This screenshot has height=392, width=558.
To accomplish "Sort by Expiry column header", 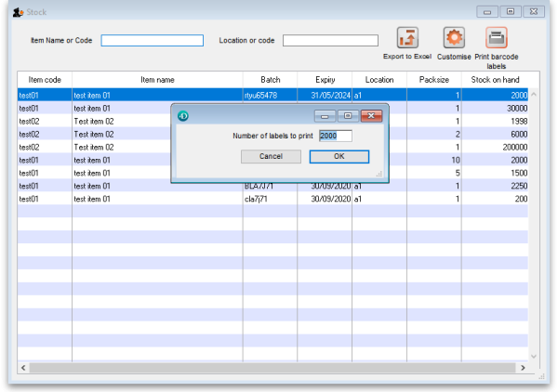I will click(x=325, y=80).
